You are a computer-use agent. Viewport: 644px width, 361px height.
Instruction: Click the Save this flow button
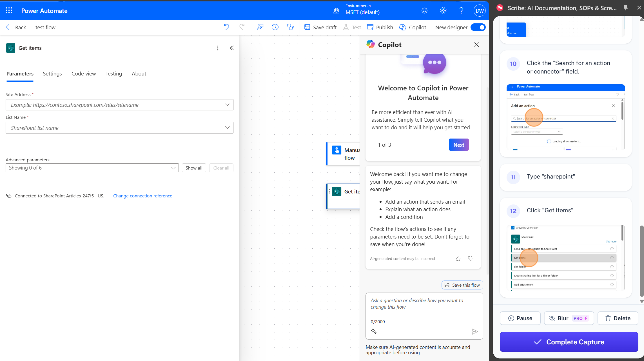coord(462,285)
